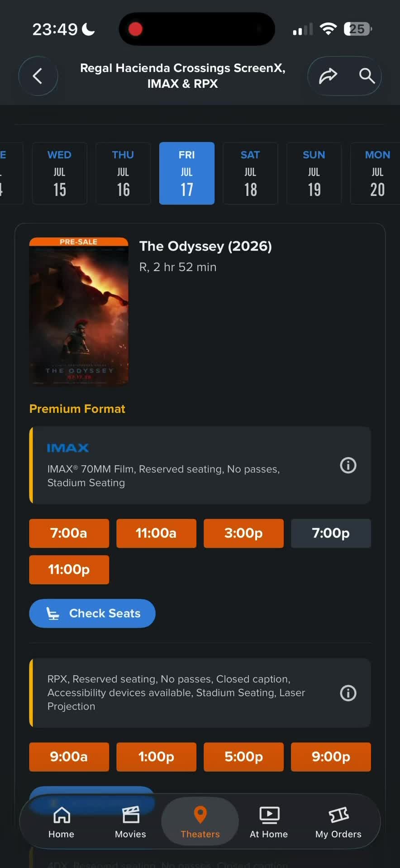Open info icon for IMAX format
Image resolution: width=400 pixels, height=868 pixels.
(348, 465)
